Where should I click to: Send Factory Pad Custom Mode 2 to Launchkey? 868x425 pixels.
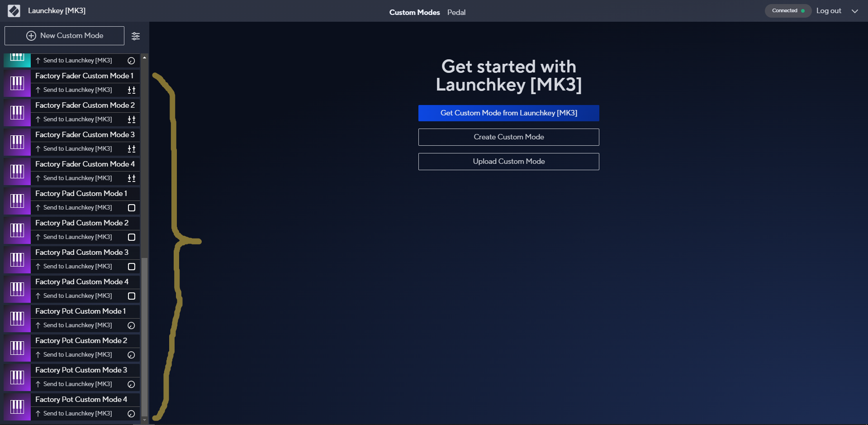74,237
